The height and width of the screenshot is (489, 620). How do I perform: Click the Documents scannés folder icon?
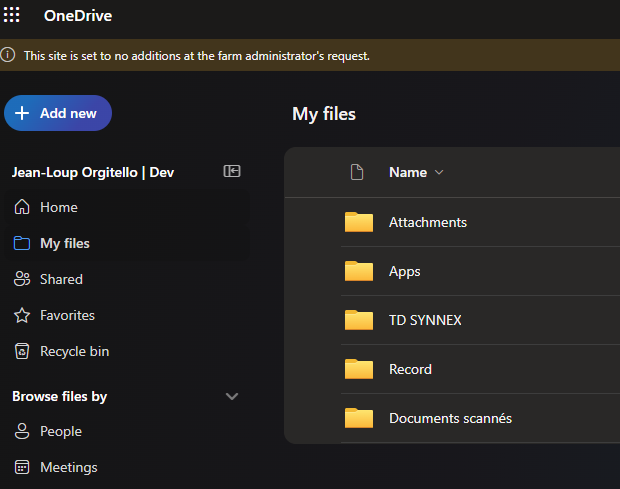pyautogui.click(x=359, y=418)
